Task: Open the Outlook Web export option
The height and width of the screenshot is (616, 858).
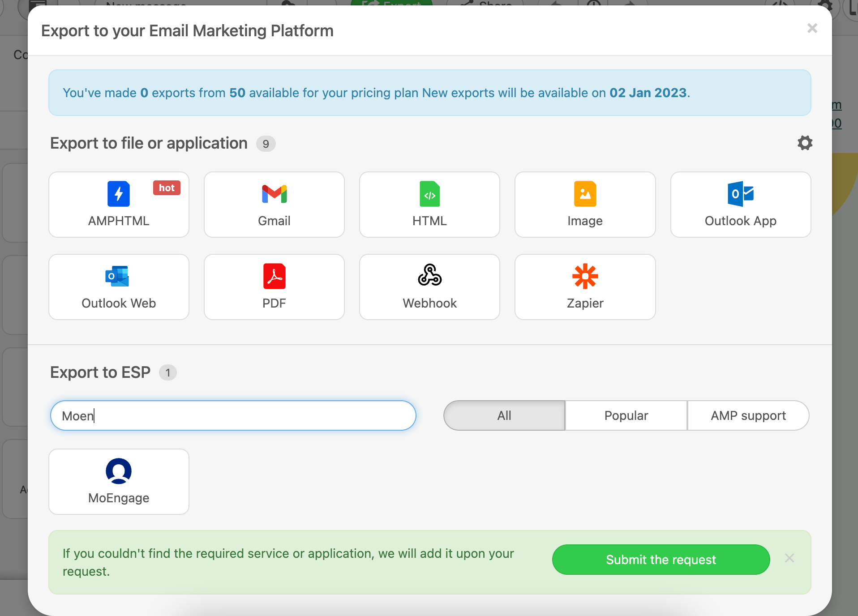Action: tap(119, 287)
